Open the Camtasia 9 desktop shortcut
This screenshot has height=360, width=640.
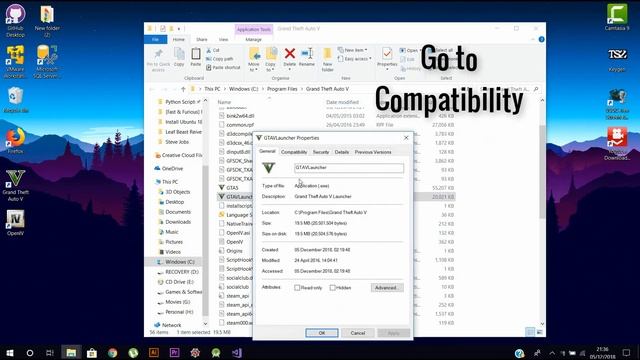(x=617, y=17)
